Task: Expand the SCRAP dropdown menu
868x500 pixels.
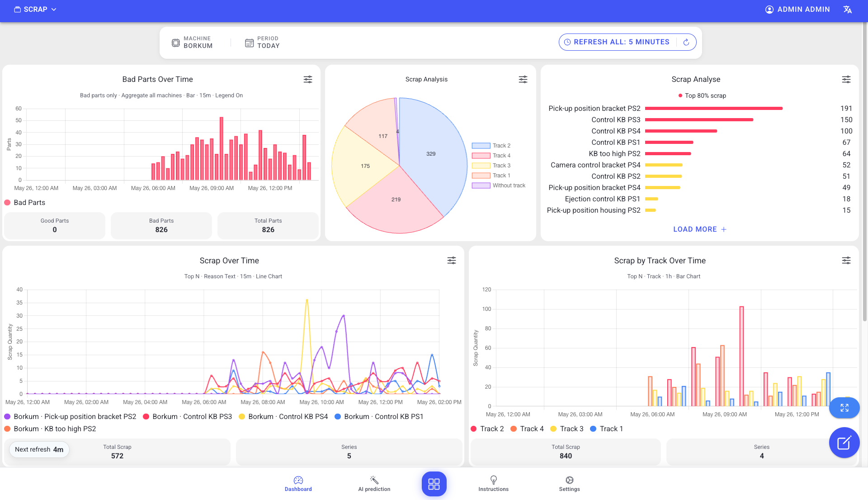Action: click(35, 10)
